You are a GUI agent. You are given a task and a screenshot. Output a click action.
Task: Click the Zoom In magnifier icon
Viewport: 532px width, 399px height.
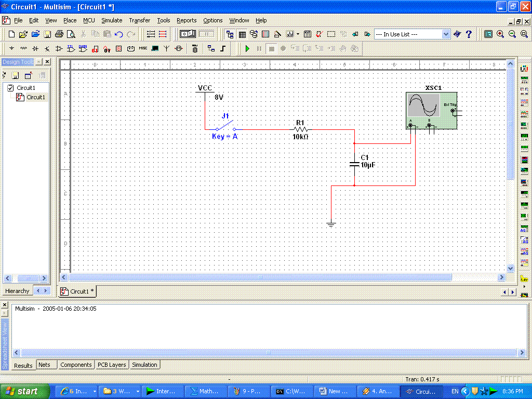coord(500,34)
